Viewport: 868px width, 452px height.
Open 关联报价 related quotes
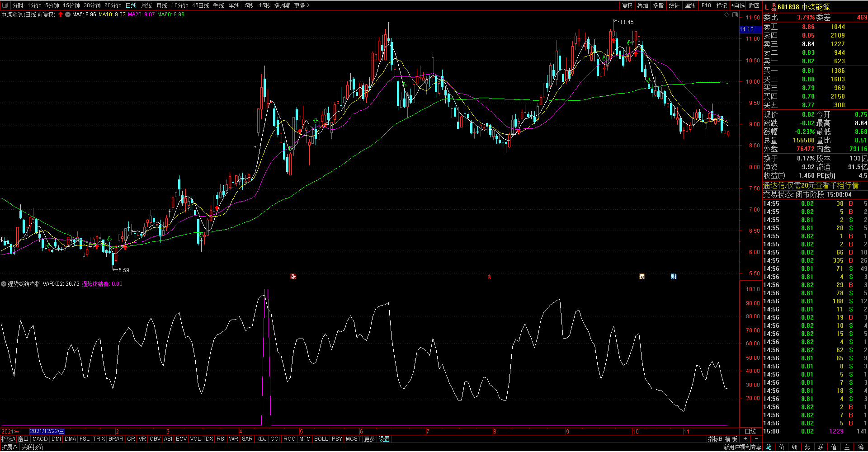point(33,447)
